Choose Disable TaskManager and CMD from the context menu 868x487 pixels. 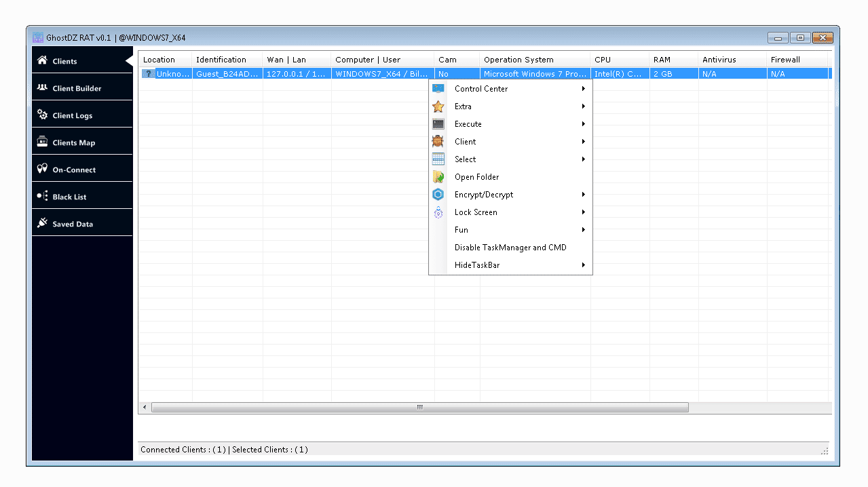coord(510,248)
